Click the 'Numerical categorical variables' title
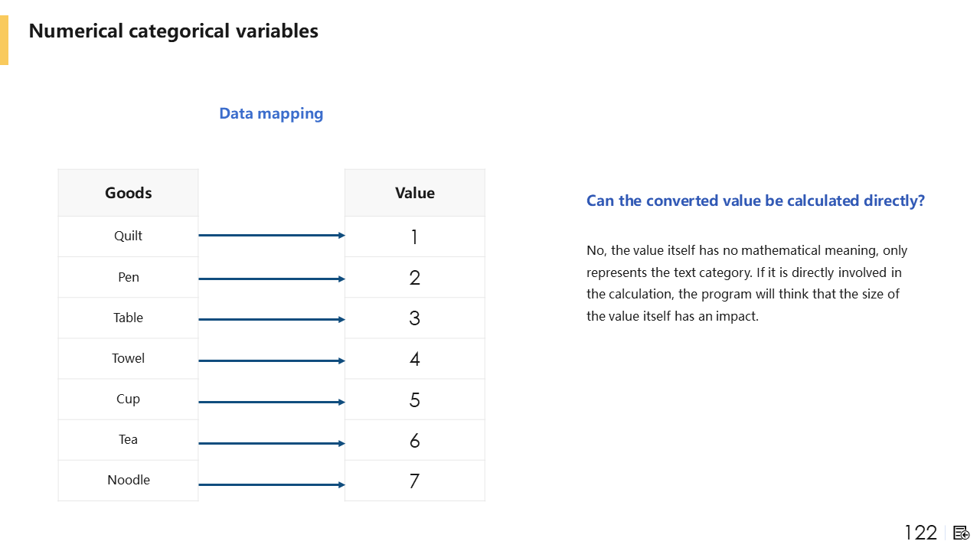Screen dimensions: 980x551 pos(173,31)
